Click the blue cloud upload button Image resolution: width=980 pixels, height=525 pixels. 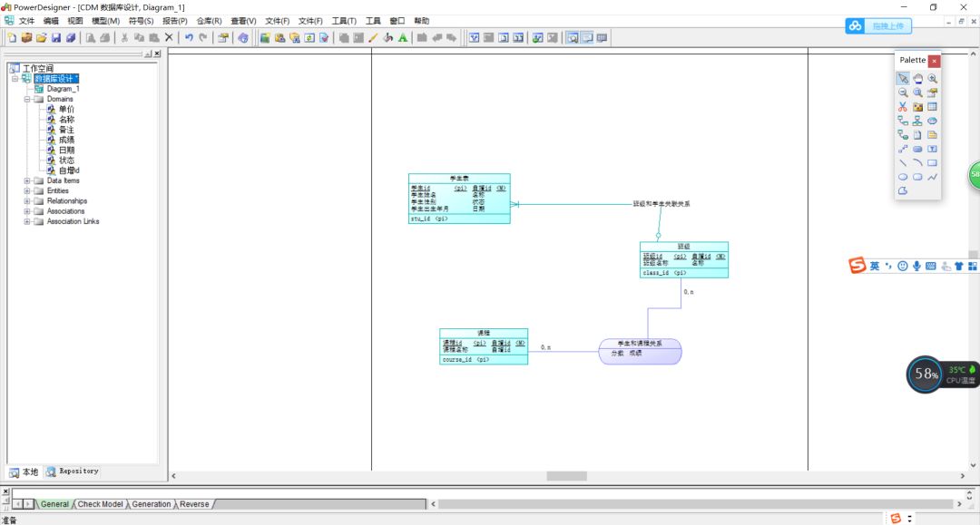(878, 25)
